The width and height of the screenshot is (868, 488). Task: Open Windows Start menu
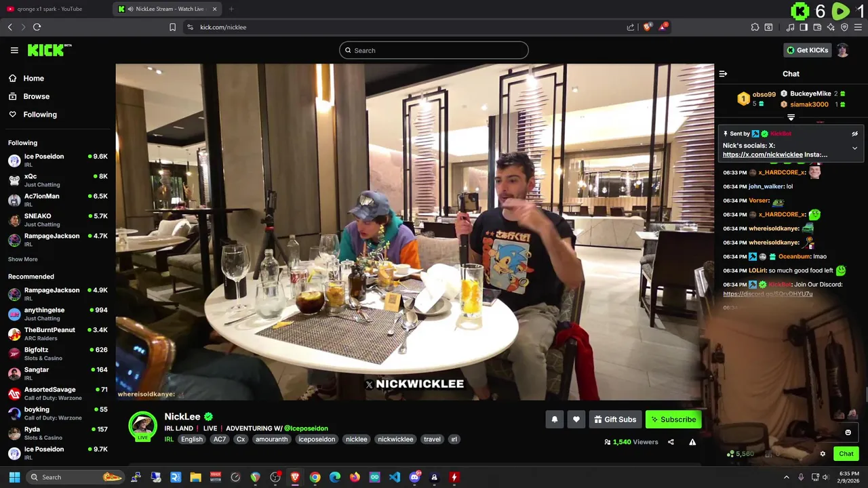click(14, 477)
